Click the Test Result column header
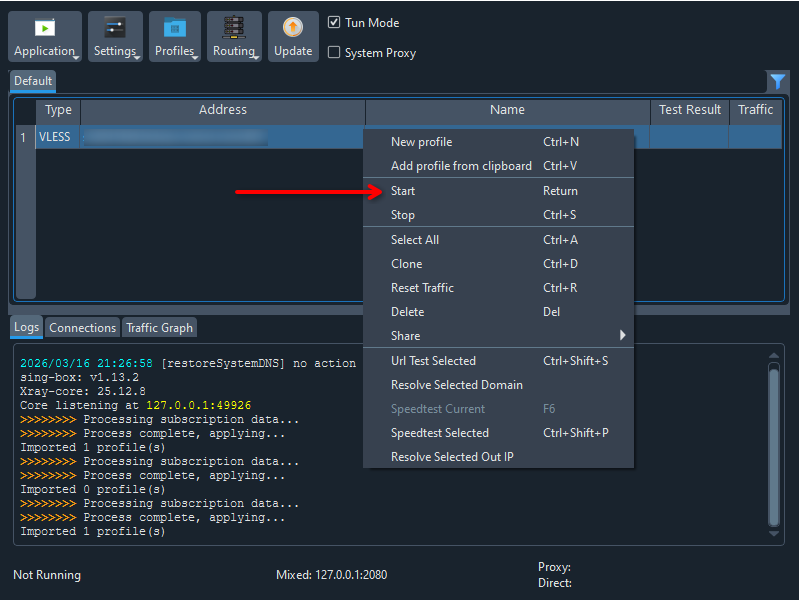799x600 pixels. (x=689, y=110)
